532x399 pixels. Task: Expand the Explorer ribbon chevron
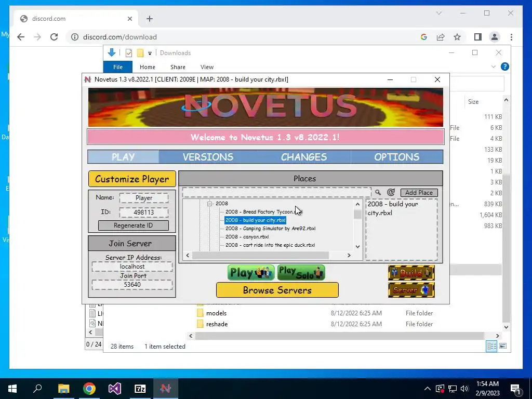coord(494,67)
